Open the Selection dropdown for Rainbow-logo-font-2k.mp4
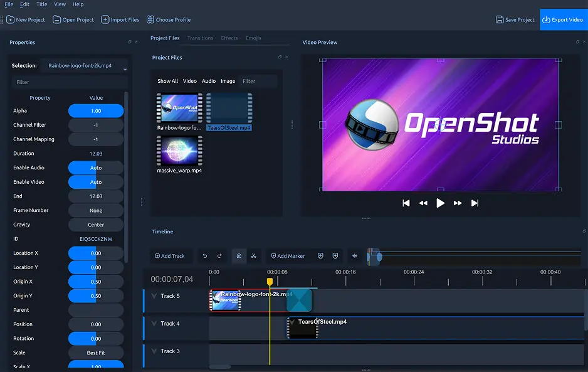Screen dimensions: 588x372 [x=85, y=66]
